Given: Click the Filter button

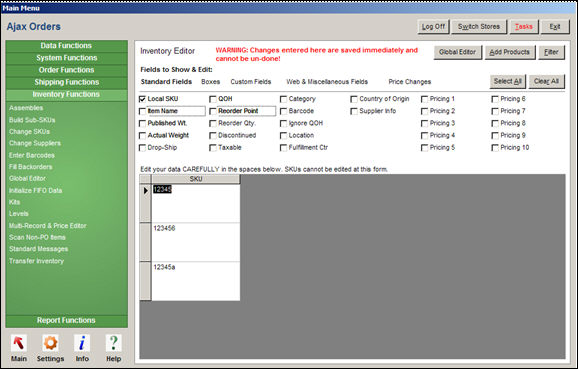Looking at the screenshot, I should [x=551, y=52].
